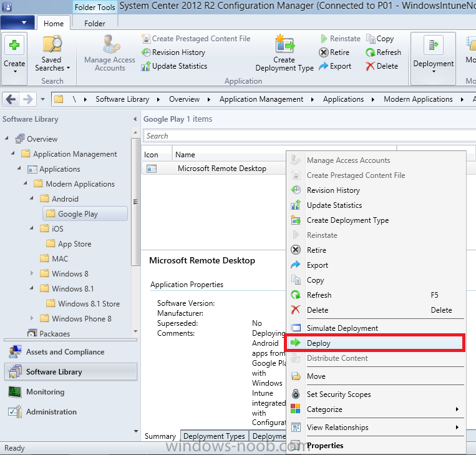This screenshot has width=476, height=455.
Task: Click the Delete ribbon icon
Action: coord(371,66)
